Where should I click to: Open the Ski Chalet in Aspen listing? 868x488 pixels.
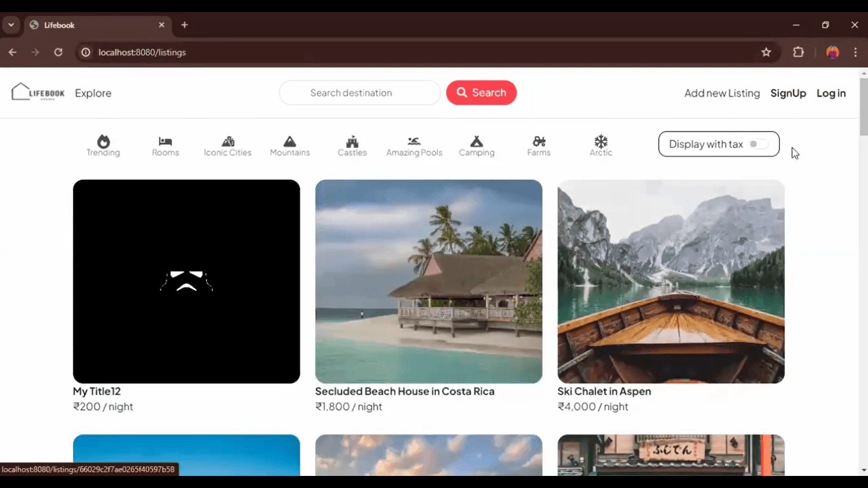click(670, 281)
